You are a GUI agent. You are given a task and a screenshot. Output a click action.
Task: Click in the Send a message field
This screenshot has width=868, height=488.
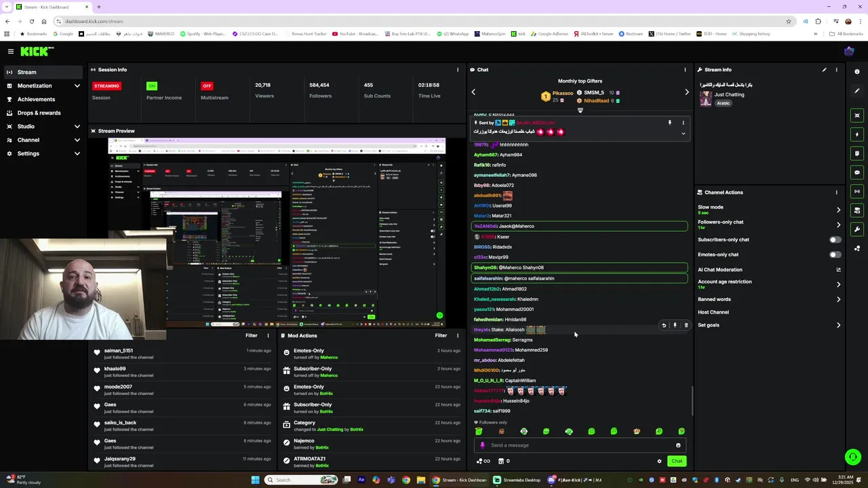click(580, 445)
